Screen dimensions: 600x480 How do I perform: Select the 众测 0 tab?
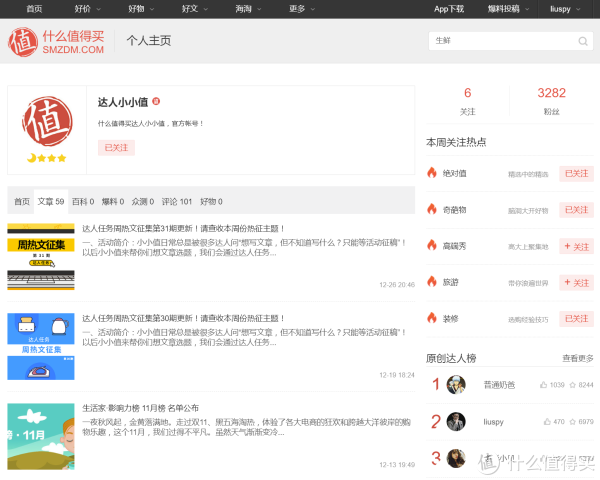(143, 201)
